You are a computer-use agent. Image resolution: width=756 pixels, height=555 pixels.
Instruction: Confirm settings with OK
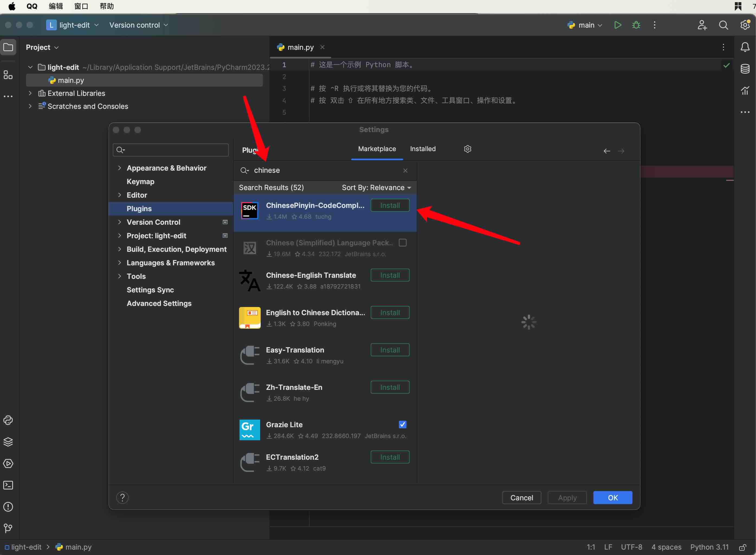tap(612, 498)
